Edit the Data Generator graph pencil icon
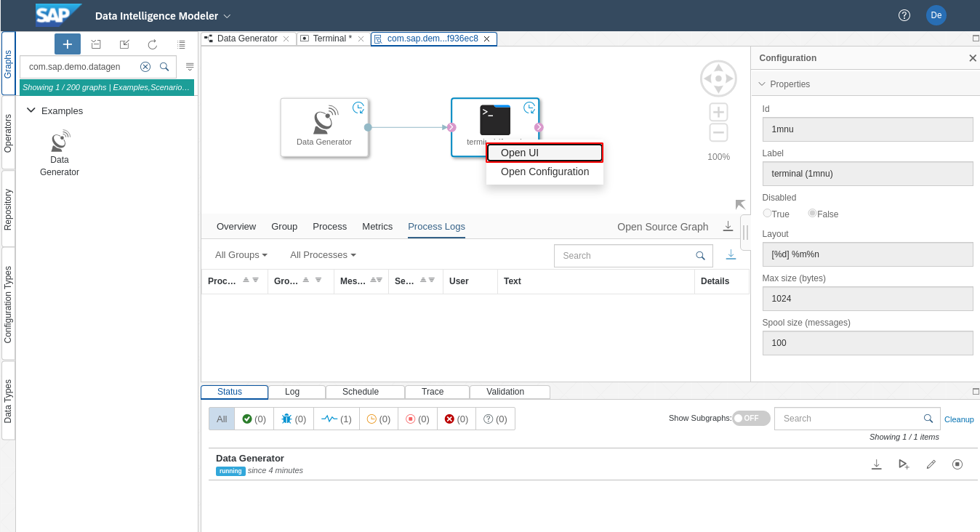The width and height of the screenshot is (980, 532). pos(931,464)
